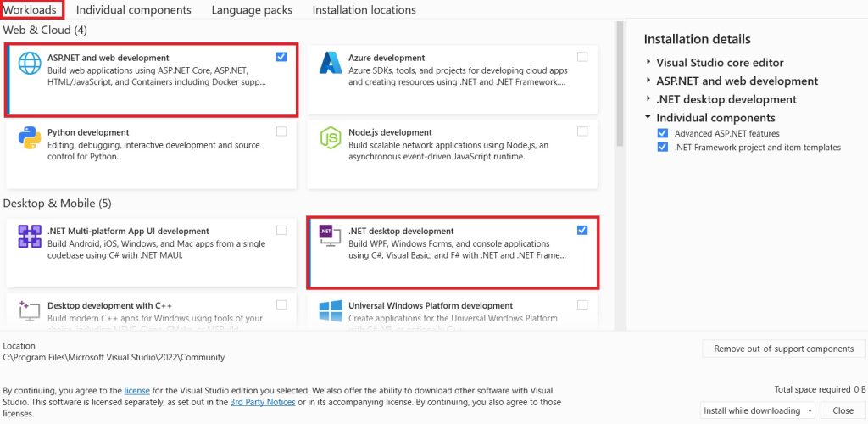Check Desktop development with C++ box
This screenshot has width=868, height=424.
[281, 304]
